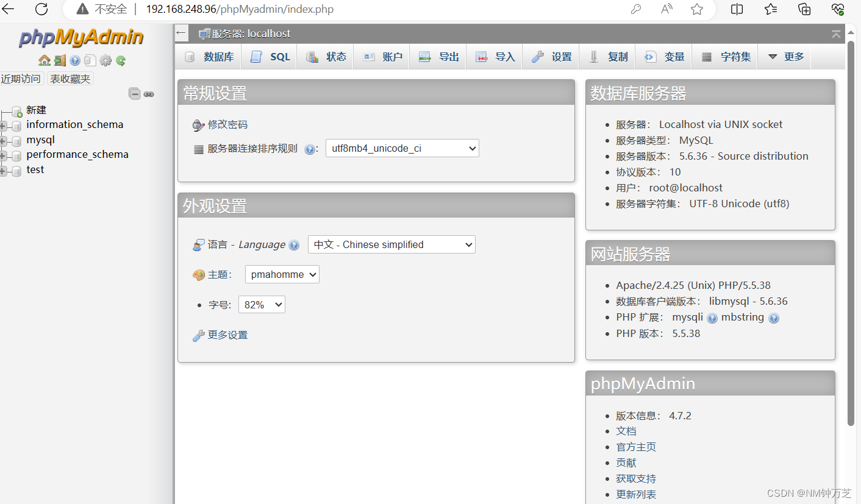The image size is (861, 504).
Task: Open server connection collation dropdown
Action: point(402,148)
